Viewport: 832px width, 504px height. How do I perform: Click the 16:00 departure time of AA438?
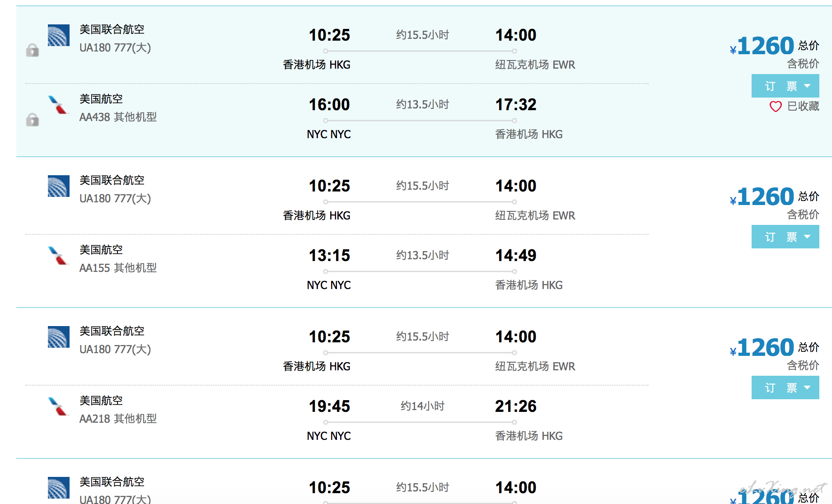pos(329,105)
